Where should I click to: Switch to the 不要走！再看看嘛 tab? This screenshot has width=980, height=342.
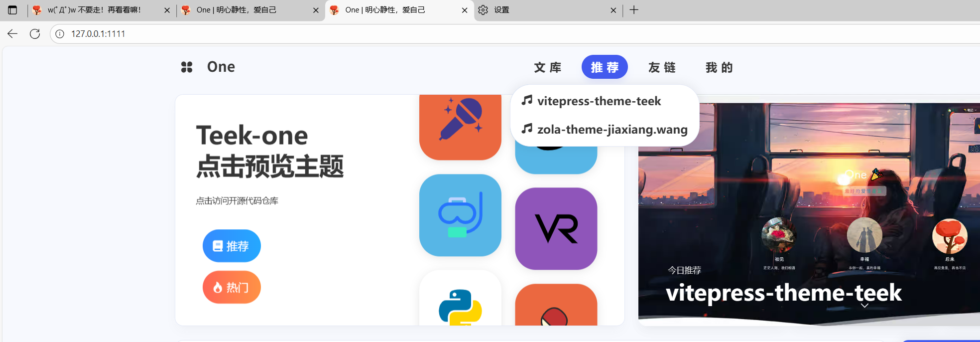coord(101,10)
